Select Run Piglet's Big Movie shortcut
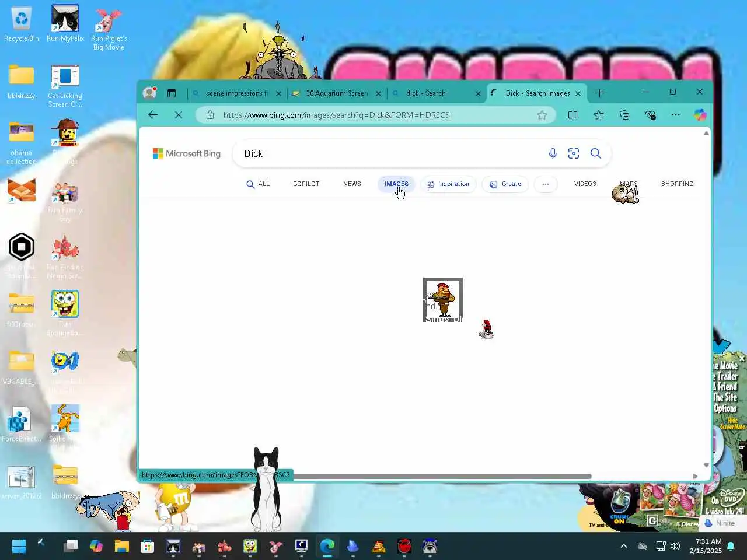Screen dimensions: 747x560 pos(109,29)
